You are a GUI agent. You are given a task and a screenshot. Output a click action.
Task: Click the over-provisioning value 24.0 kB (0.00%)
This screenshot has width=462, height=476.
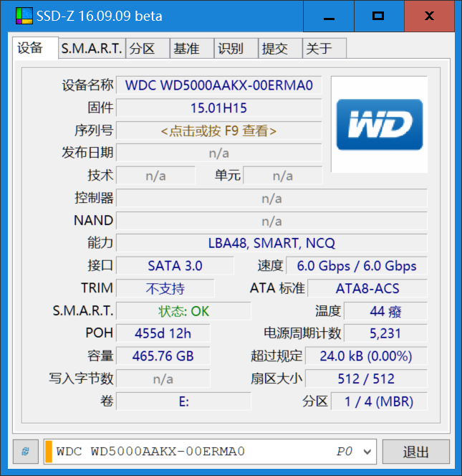(366, 356)
